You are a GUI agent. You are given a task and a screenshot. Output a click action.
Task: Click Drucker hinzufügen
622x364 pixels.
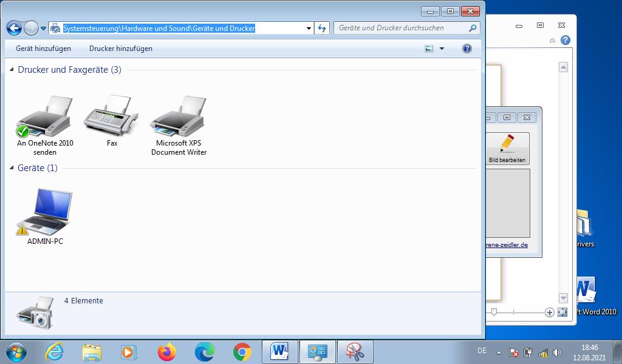pos(121,49)
